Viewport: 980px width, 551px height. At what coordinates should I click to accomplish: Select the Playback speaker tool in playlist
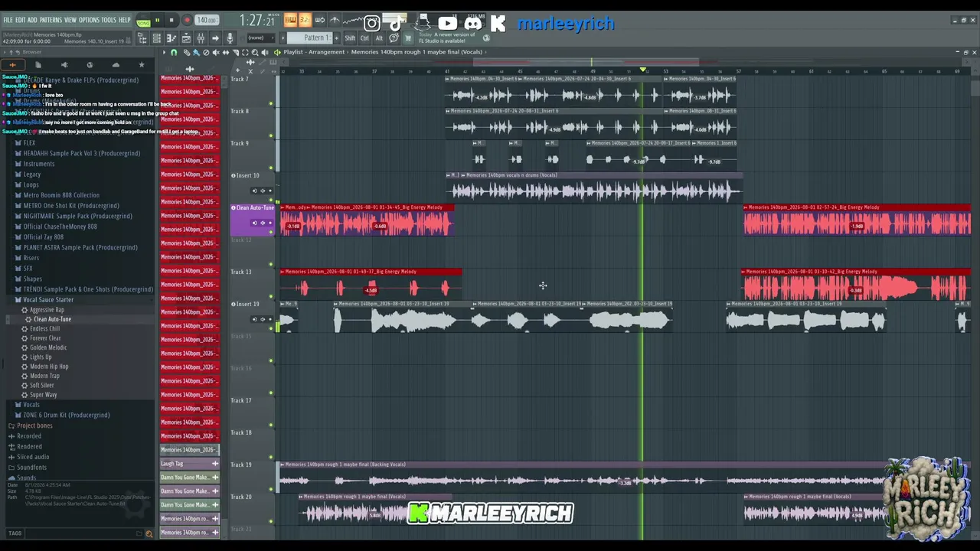pos(265,52)
